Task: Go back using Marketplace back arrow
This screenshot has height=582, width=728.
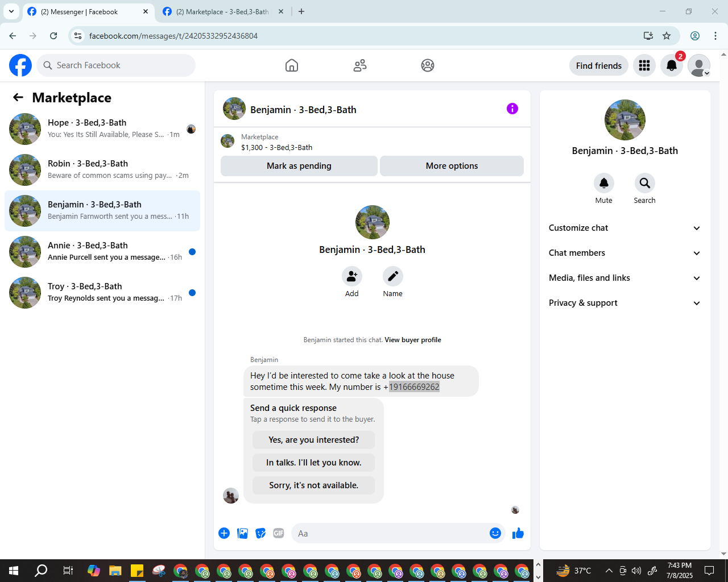Action: pos(18,97)
